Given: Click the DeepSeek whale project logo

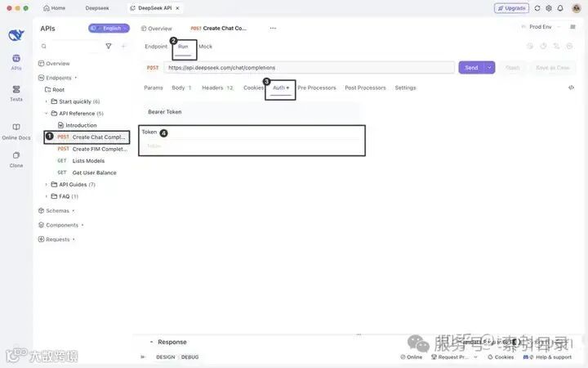Looking at the screenshot, I should [x=16, y=35].
